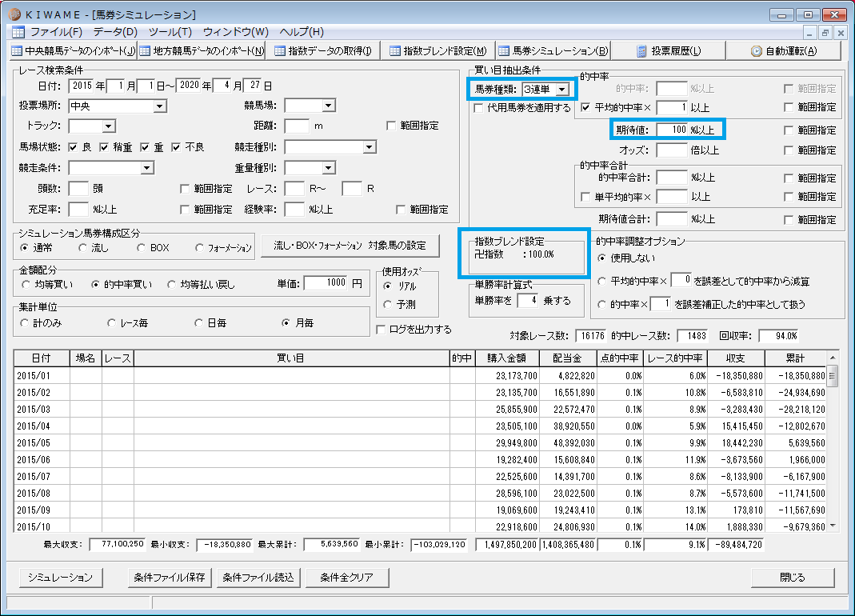Open the ヘルプ(H) menu

click(x=302, y=32)
